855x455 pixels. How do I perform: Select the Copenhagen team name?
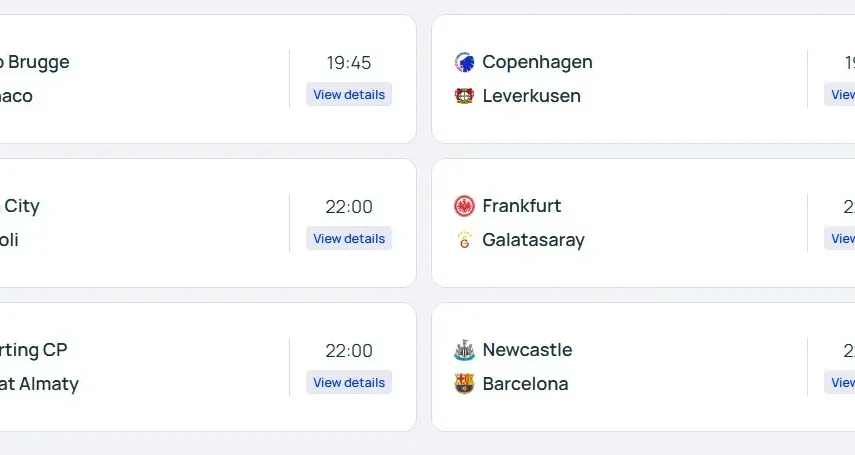(x=537, y=62)
